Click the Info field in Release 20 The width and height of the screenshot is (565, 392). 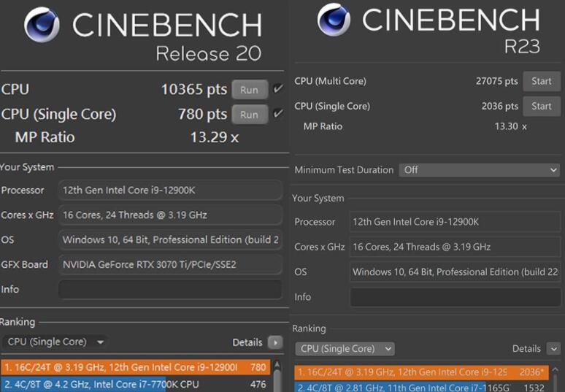[x=170, y=290]
